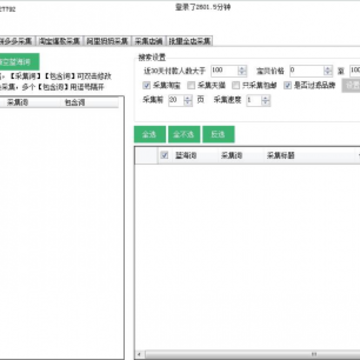
Task: Toggle the 是否过滤品牌 checkbox
Action: point(288,86)
